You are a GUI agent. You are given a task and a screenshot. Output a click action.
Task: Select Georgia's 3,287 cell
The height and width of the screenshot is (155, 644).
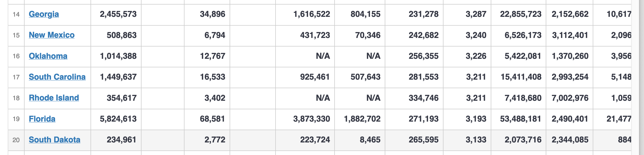click(x=476, y=14)
